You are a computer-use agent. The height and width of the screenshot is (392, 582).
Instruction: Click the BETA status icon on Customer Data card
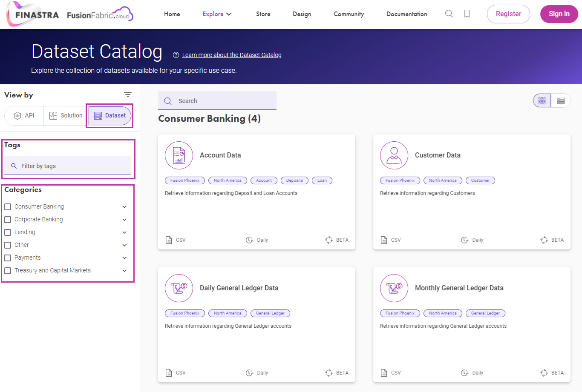(544, 240)
